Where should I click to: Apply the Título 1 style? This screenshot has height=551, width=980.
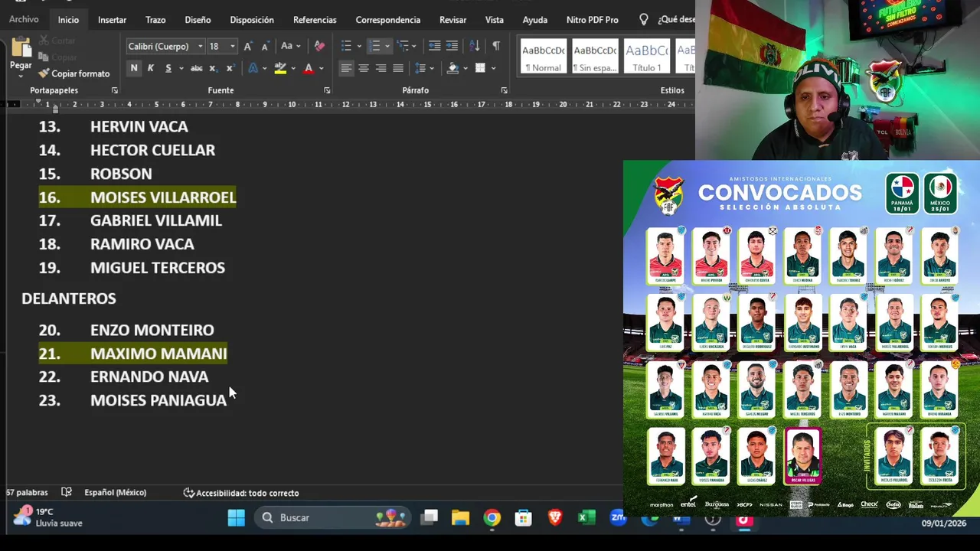[647, 56]
